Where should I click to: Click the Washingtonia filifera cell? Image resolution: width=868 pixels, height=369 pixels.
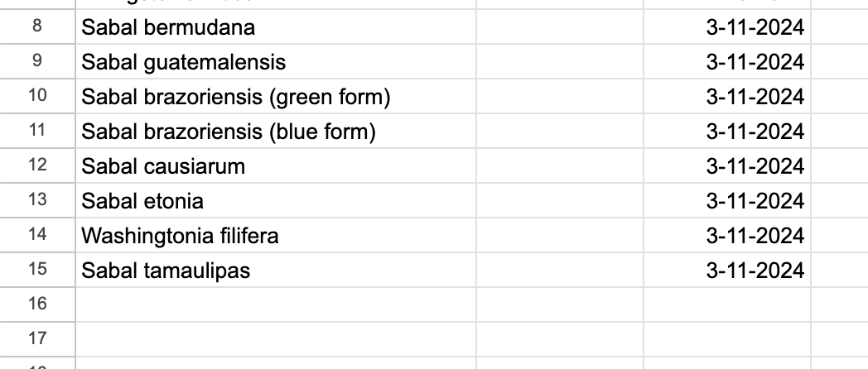coord(276,235)
